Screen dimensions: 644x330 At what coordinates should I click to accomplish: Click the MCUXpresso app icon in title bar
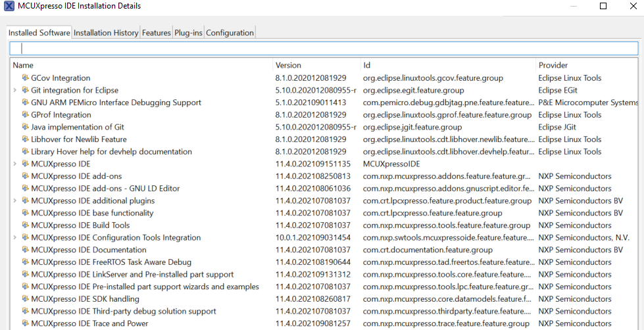tap(9, 6)
